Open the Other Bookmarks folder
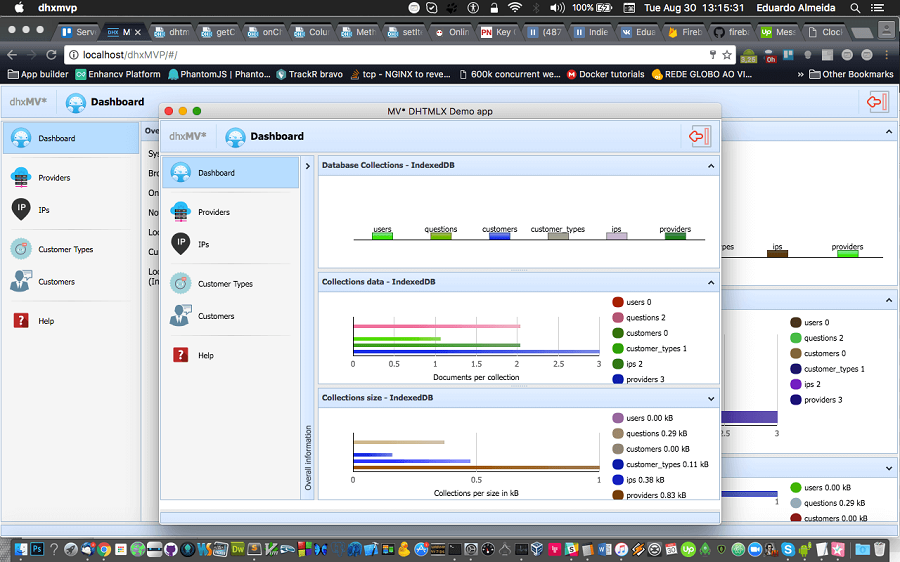Image resolution: width=900 pixels, height=562 pixels. tap(851, 74)
